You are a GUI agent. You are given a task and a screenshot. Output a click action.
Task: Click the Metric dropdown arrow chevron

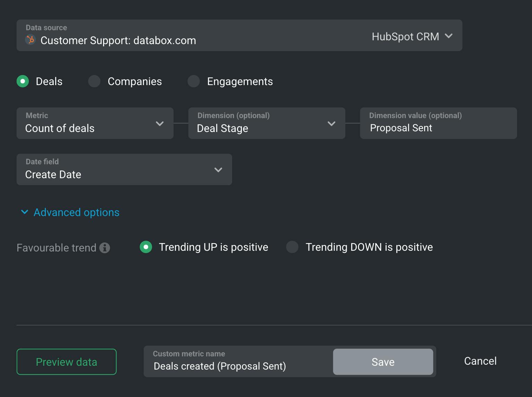[160, 124]
